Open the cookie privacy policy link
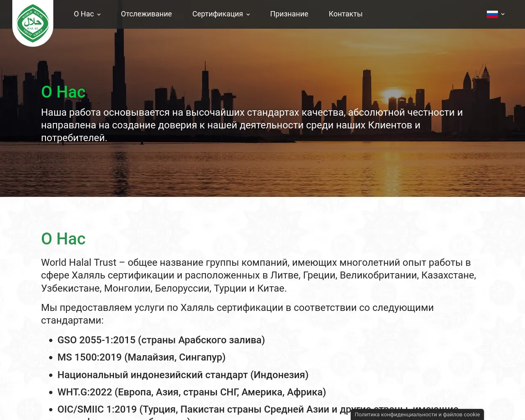The width and height of the screenshot is (525, 420). tap(417, 415)
